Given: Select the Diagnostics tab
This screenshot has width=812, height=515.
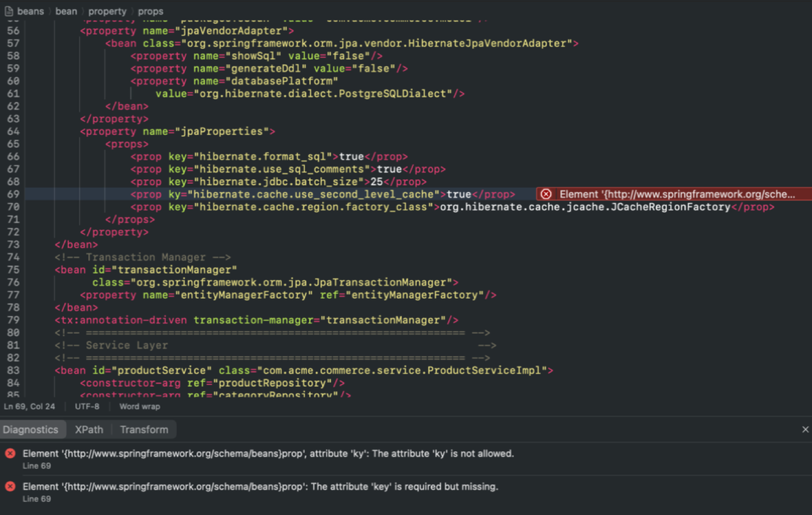Looking at the screenshot, I should tap(32, 429).
